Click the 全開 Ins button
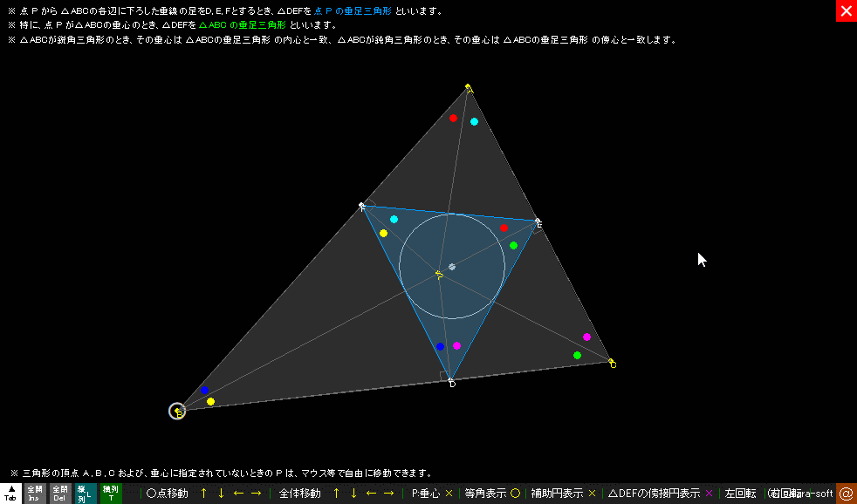This screenshot has height=504, width=857. pos(35,494)
